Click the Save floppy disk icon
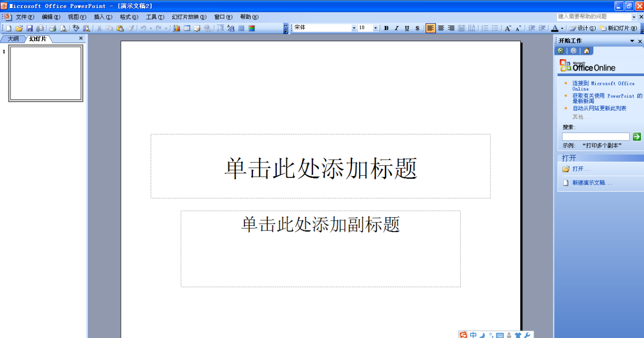644x338 pixels. [x=29, y=28]
